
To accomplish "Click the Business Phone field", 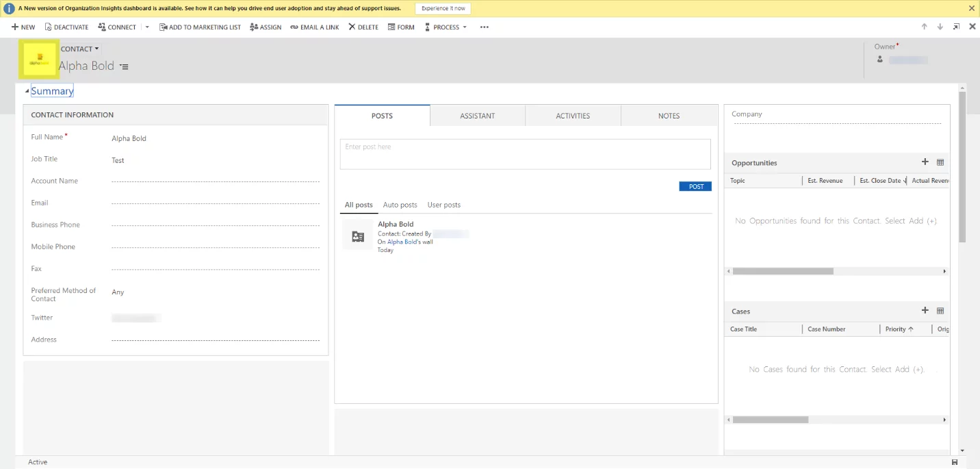I will click(x=216, y=225).
